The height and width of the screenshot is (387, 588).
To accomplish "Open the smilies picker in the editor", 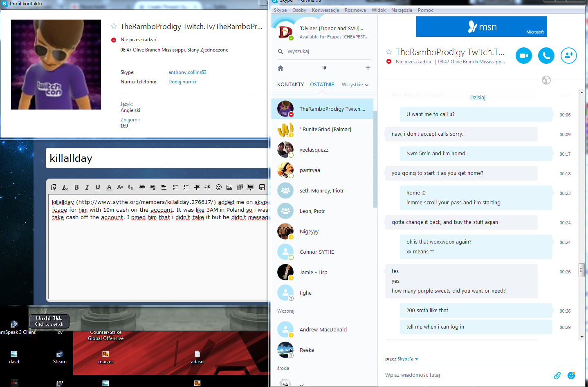I will [x=219, y=187].
